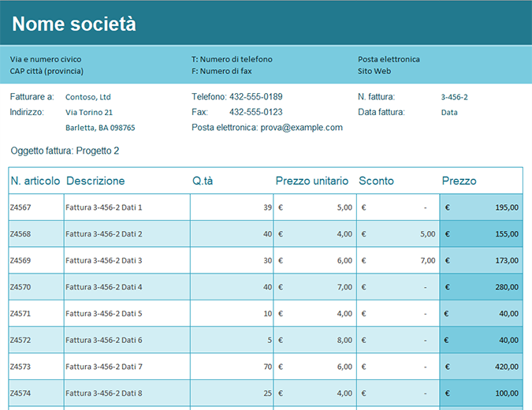This screenshot has height=410, width=532.
Task: Click the phone number 432-555-0189
Action: [x=255, y=97]
